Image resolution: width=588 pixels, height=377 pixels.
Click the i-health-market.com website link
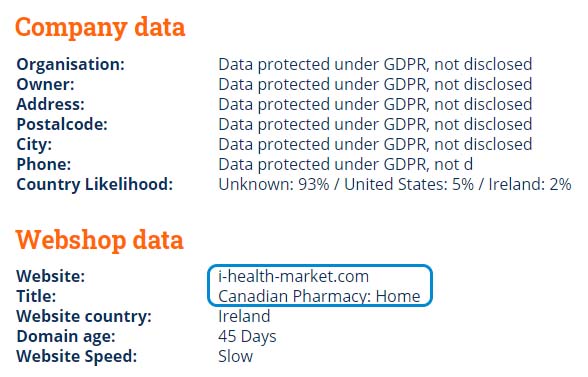(294, 276)
